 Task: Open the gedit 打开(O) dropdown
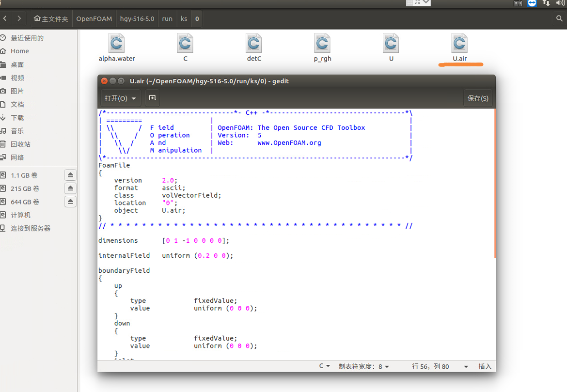(120, 98)
